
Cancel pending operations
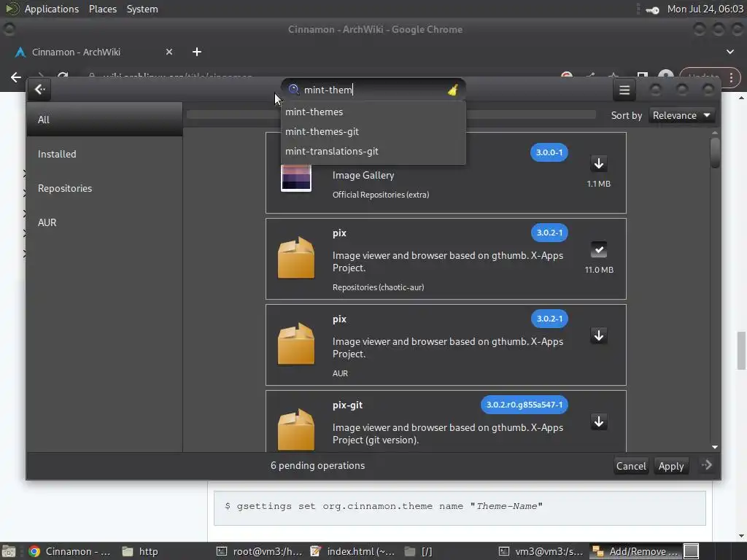coord(631,466)
